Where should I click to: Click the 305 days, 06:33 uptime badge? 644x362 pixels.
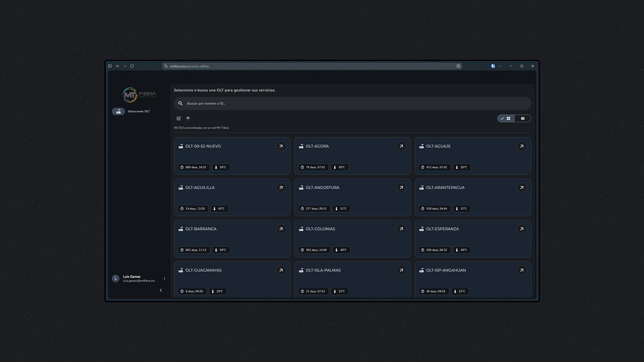tap(435, 250)
